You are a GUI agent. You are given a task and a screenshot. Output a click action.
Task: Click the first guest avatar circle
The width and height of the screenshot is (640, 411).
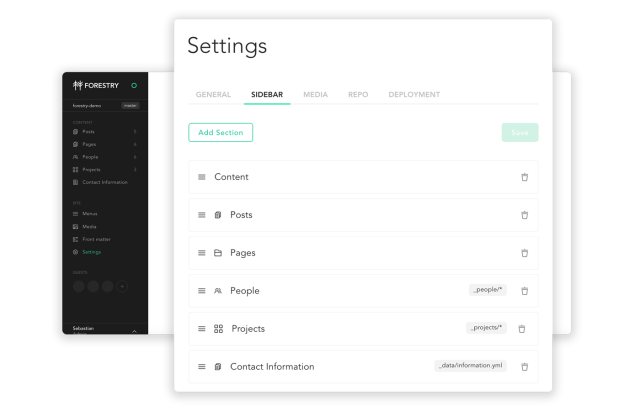click(78, 286)
